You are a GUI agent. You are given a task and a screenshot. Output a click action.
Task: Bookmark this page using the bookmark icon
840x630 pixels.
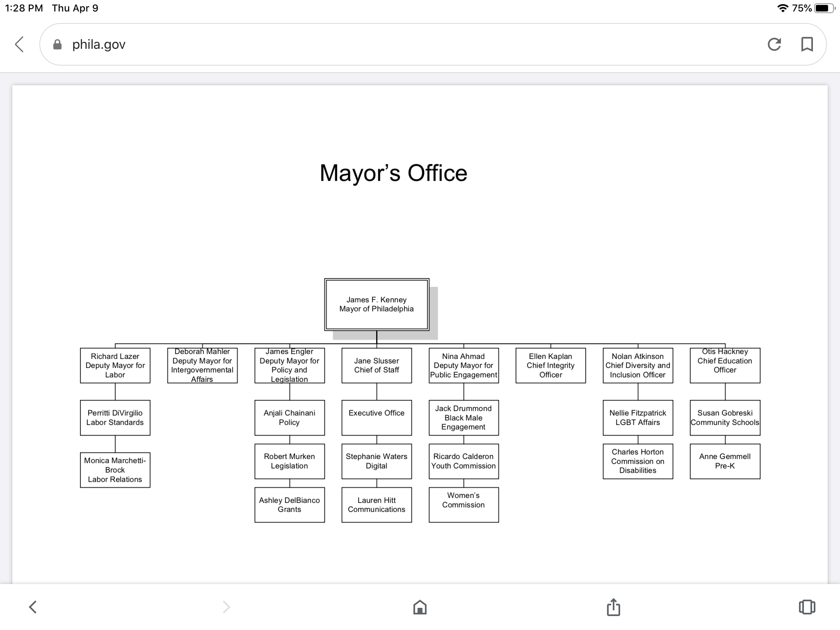[x=807, y=44]
